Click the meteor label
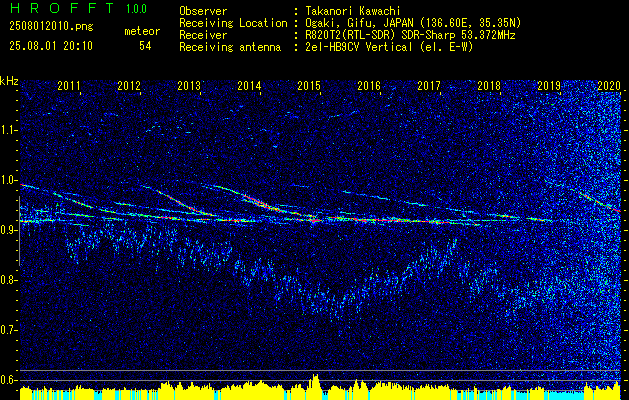The width and height of the screenshot is (629, 400). pos(142,31)
